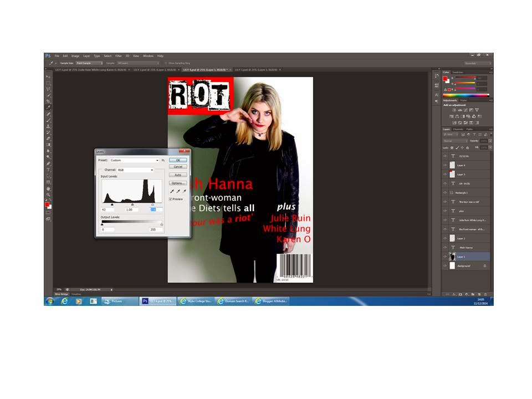532x399 pixels.
Task: Add a Curves adjustment from Adjustments panel
Action: pos(465,110)
